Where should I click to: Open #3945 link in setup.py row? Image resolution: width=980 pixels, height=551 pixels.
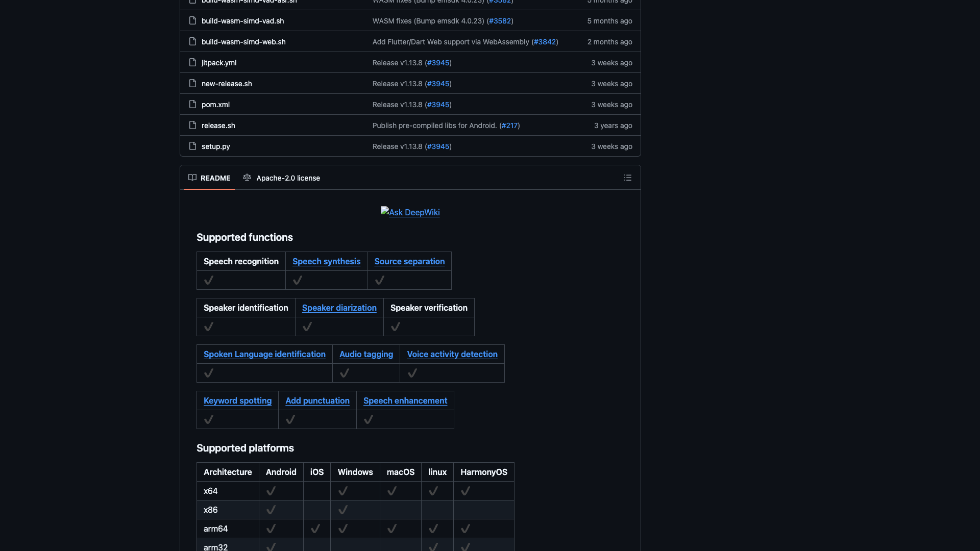pyautogui.click(x=438, y=146)
